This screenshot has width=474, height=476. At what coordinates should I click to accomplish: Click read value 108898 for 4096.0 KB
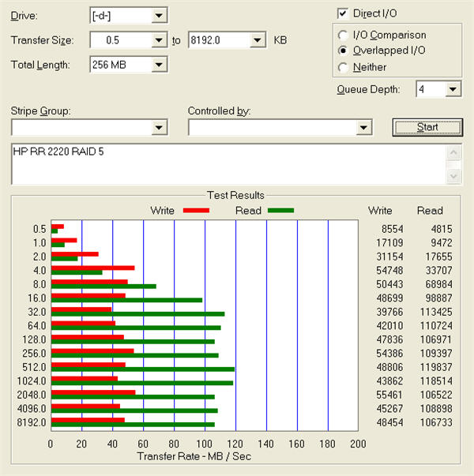[436, 409]
